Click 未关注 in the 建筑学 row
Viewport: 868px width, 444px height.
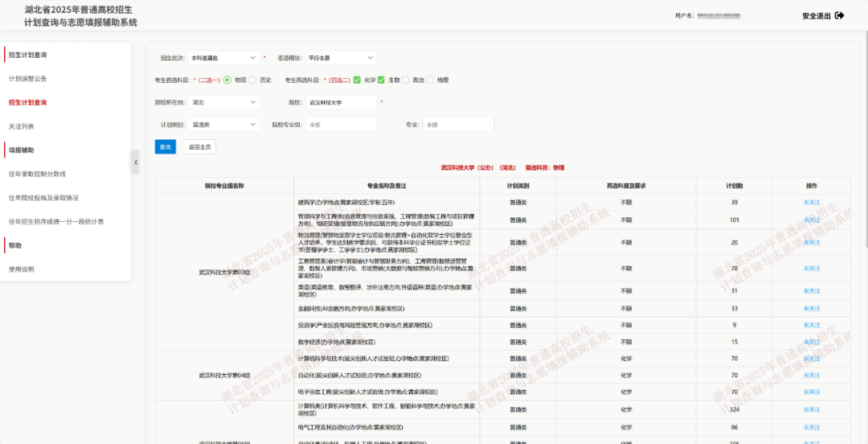pyautogui.click(x=812, y=203)
